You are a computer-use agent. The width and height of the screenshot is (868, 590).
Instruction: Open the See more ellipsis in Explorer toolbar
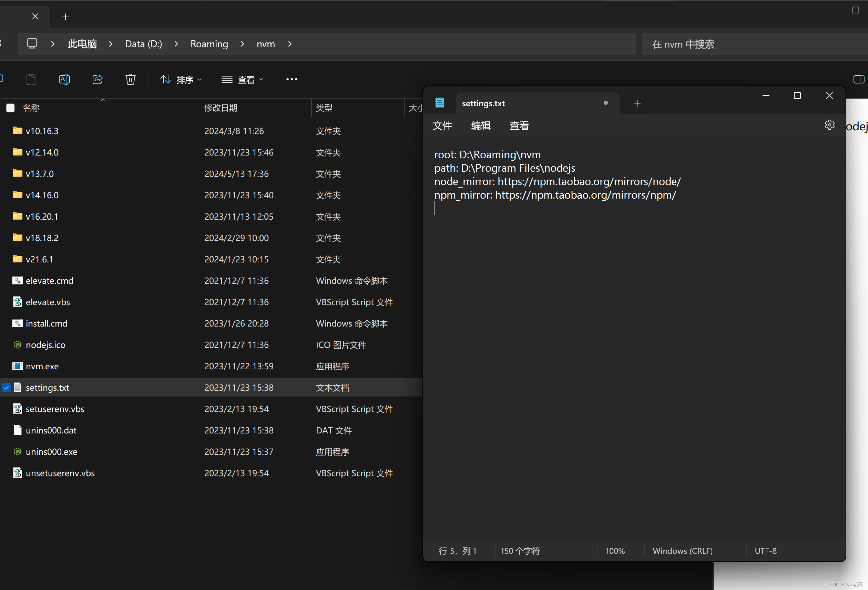(x=291, y=79)
